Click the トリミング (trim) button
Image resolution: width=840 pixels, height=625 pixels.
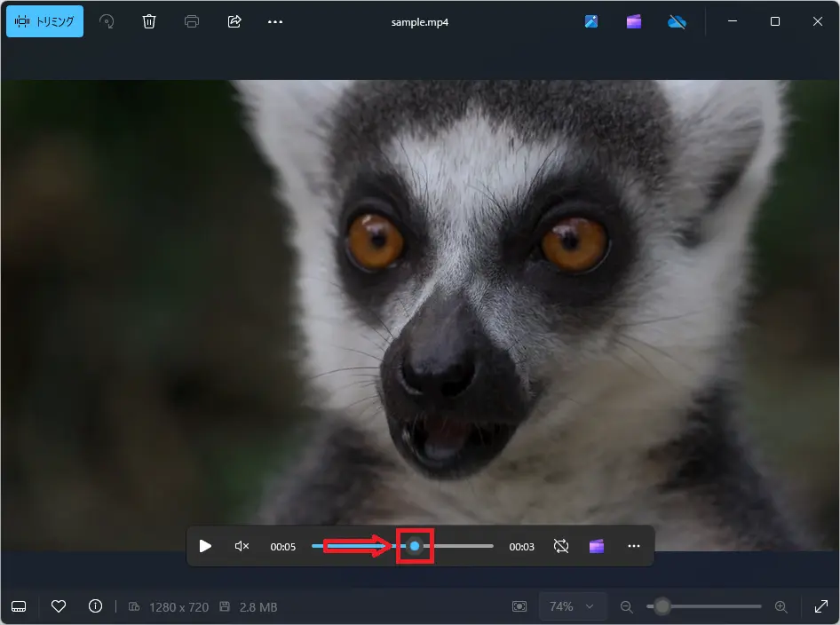(x=44, y=22)
